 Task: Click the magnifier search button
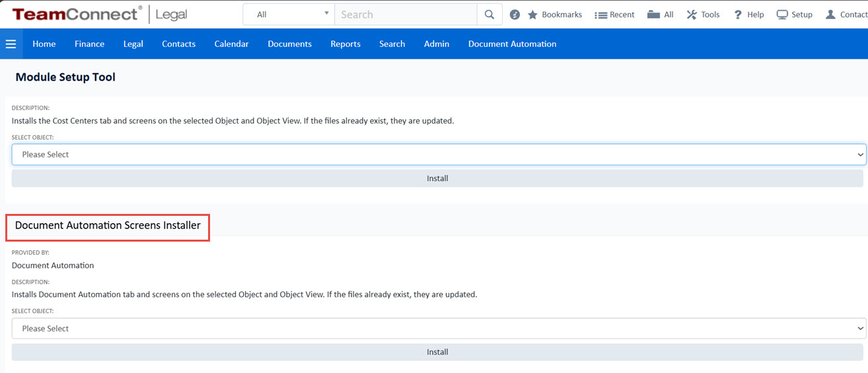pos(489,15)
